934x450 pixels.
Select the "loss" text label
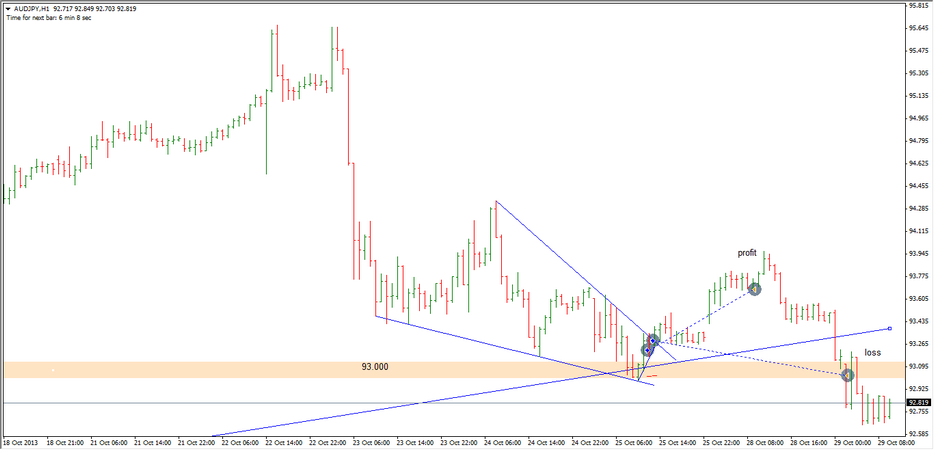873,353
